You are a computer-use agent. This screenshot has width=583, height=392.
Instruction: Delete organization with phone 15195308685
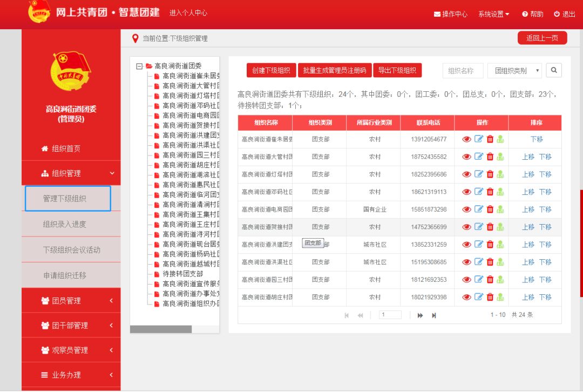point(490,262)
